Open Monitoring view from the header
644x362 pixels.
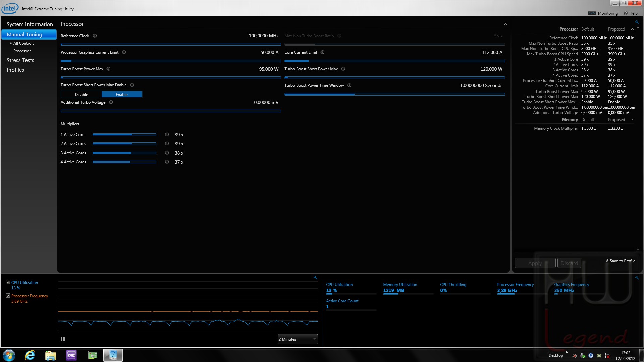(x=603, y=13)
